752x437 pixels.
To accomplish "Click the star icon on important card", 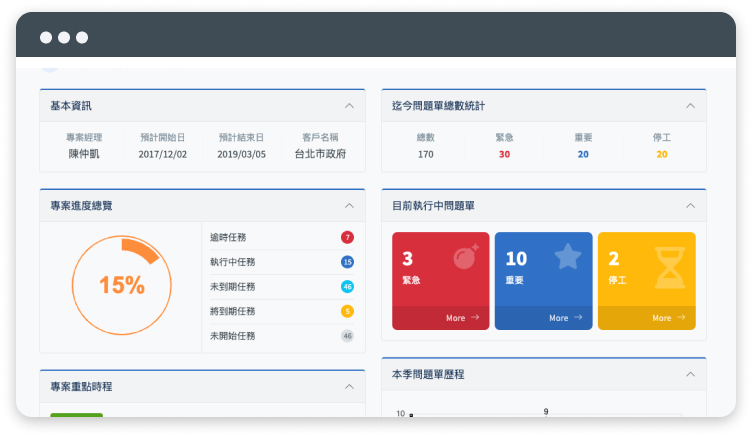I will (x=568, y=257).
